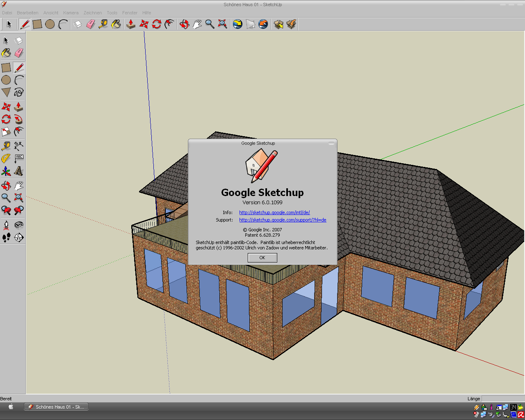Open the Hilfe menu
The width and height of the screenshot is (525, 420).
coord(147,13)
